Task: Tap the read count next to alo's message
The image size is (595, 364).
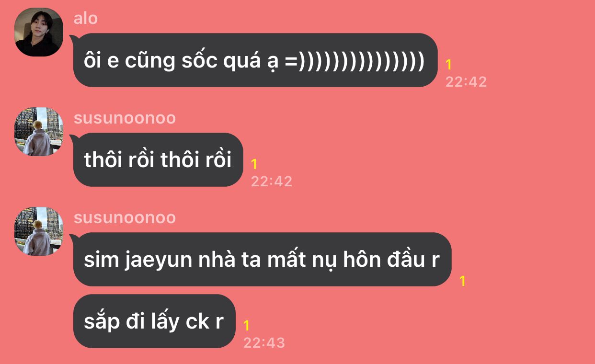Action: (449, 65)
